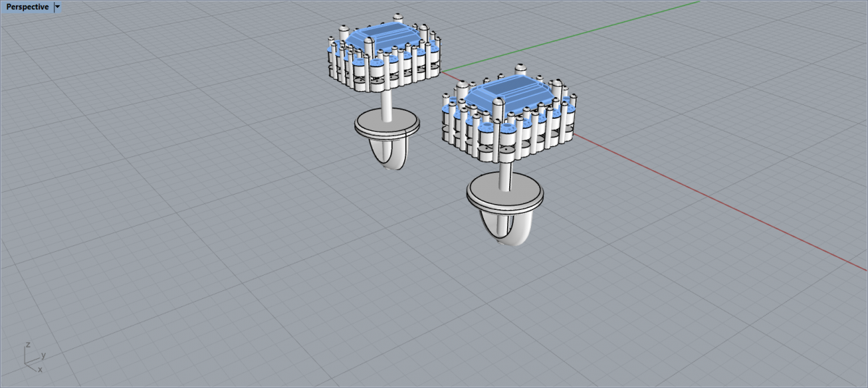This screenshot has width=868, height=388.
Task: Click the Perspective viewport title label
Action: point(27,7)
